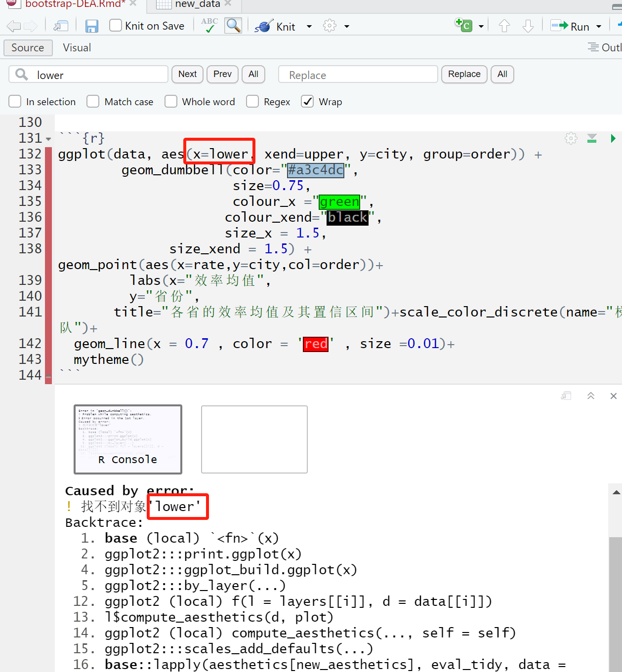Enable the In selection checkbox
This screenshot has height=672, width=622.
15,101
